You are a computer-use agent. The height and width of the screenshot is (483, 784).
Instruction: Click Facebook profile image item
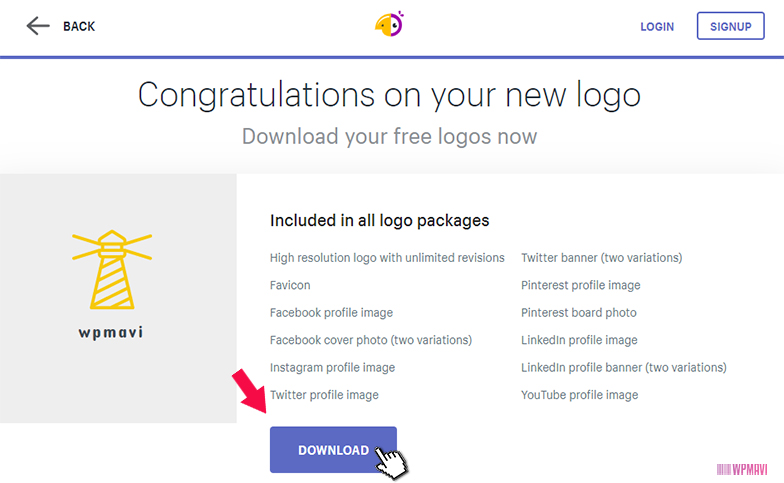[x=331, y=312]
